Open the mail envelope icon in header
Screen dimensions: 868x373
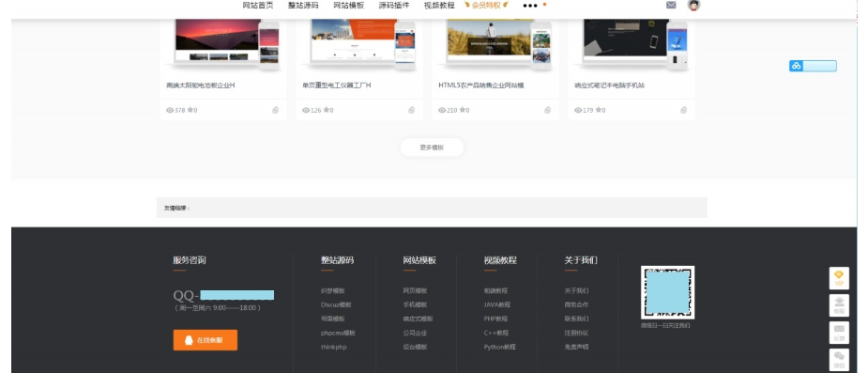pyautogui.click(x=671, y=5)
